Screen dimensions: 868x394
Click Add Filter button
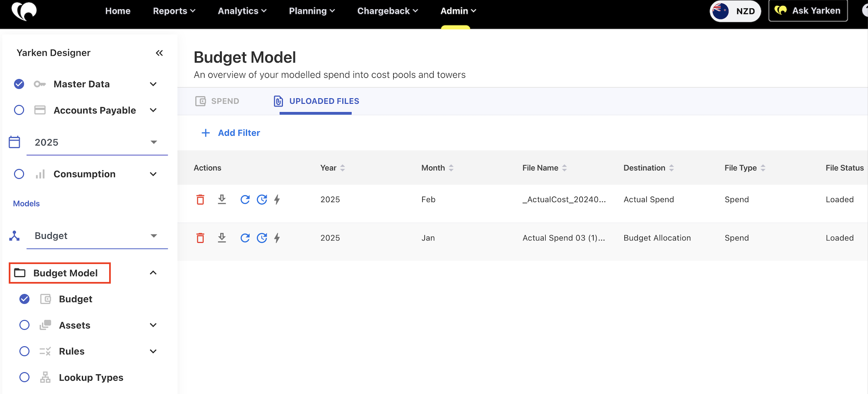[231, 133]
